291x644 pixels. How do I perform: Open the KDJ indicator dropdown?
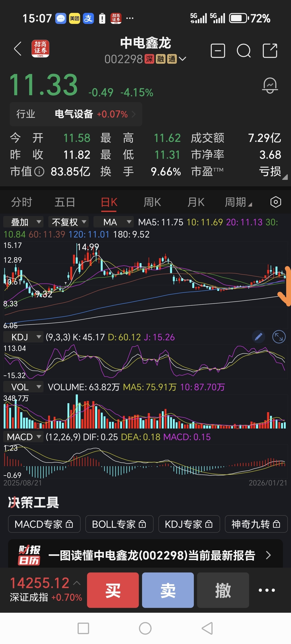pyautogui.click(x=23, y=337)
